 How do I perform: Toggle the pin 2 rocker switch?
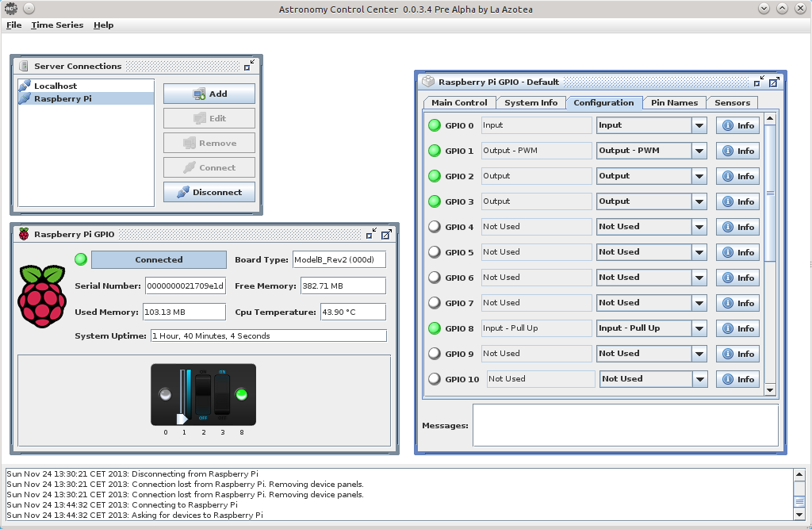click(203, 395)
